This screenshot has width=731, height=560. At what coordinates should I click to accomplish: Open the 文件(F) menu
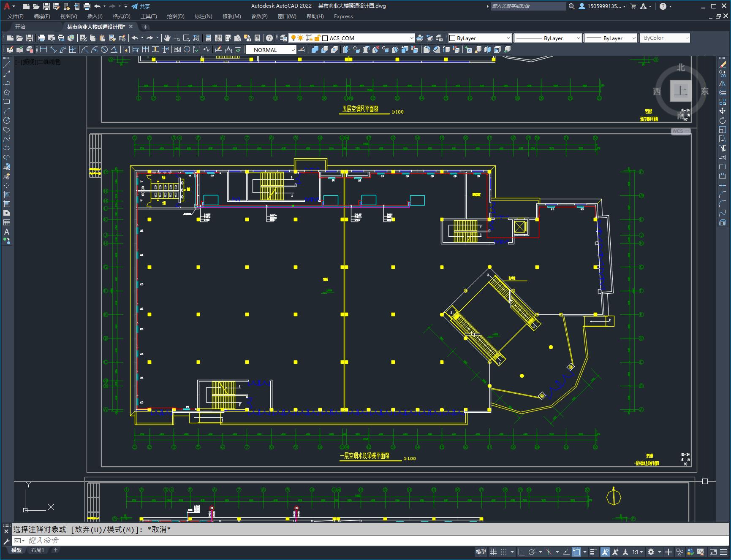tap(16, 16)
